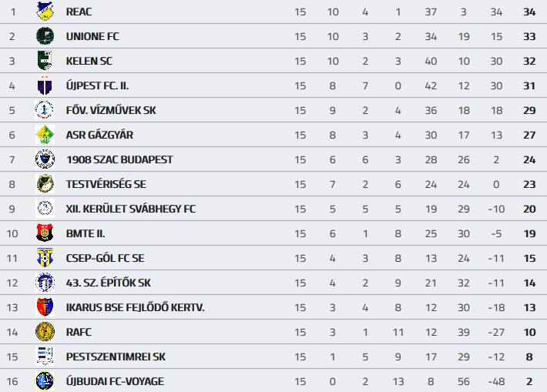Viewport: 547px width, 392px height.
Task: Open the Újbudai FC-Voyage team page
Action: click(x=115, y=381)
